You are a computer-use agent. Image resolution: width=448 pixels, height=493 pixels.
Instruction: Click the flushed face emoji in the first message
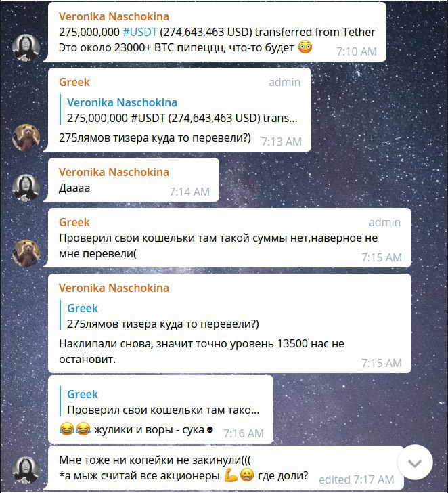305,47
